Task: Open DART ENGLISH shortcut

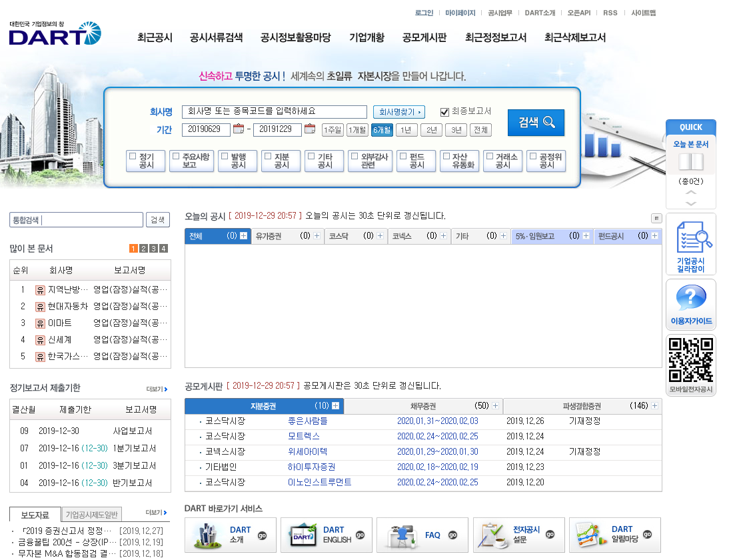Action: pyautogui.click(x=327, y=535)
